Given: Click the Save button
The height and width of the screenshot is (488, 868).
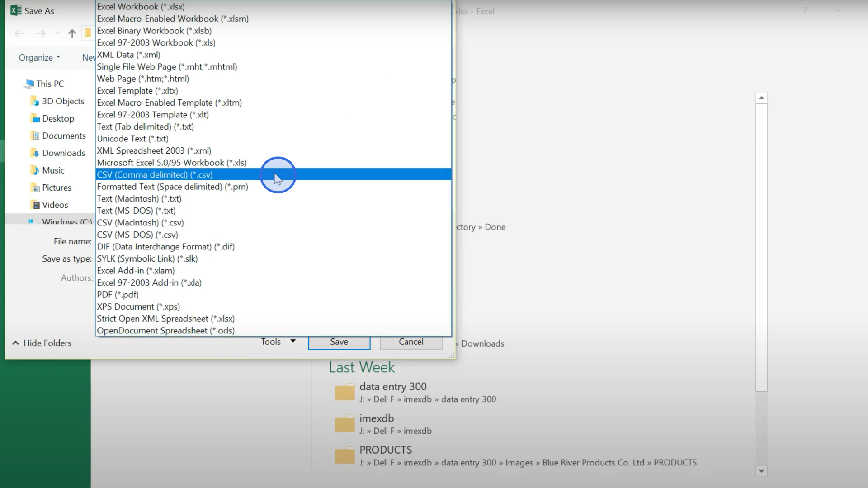Looking at the screenshot, I should 339,342.
